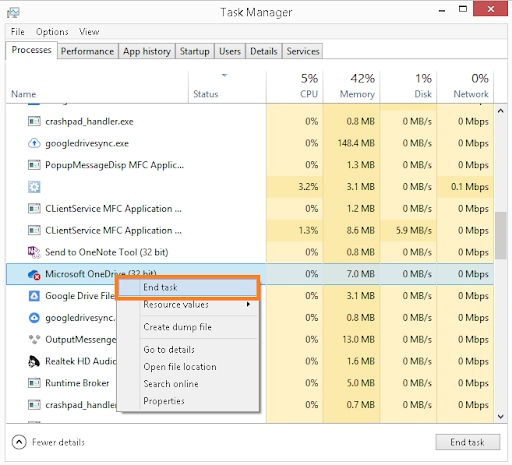Screen dimensions: 512x465
Task: Select the unnamed gear icon process
Action: 34,187
